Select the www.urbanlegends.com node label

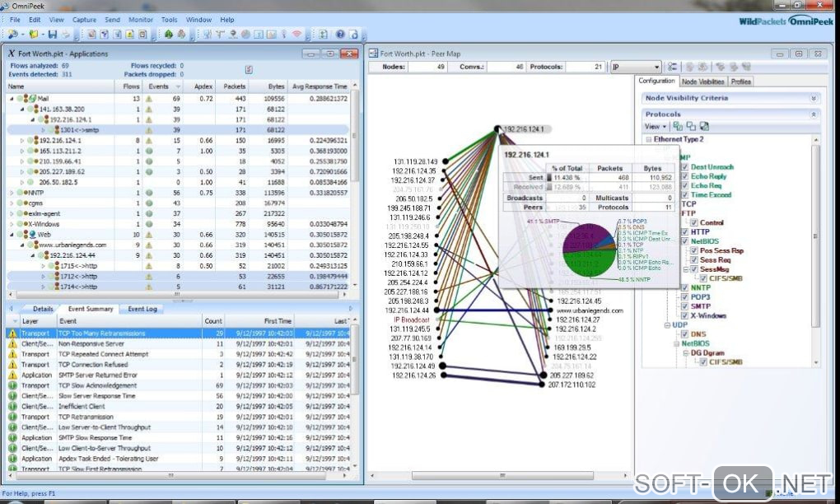[590, 310]
